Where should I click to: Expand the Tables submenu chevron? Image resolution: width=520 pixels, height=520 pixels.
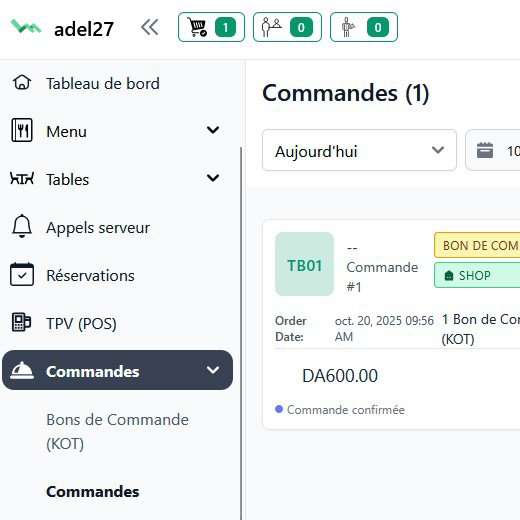[213, 178]
